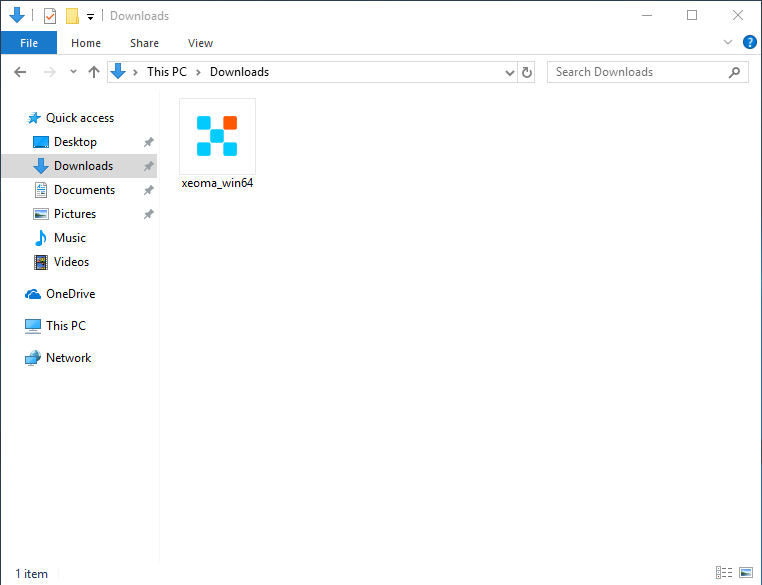Open the File menu
This screenshot has width=762, height=585.
[29, 43]
